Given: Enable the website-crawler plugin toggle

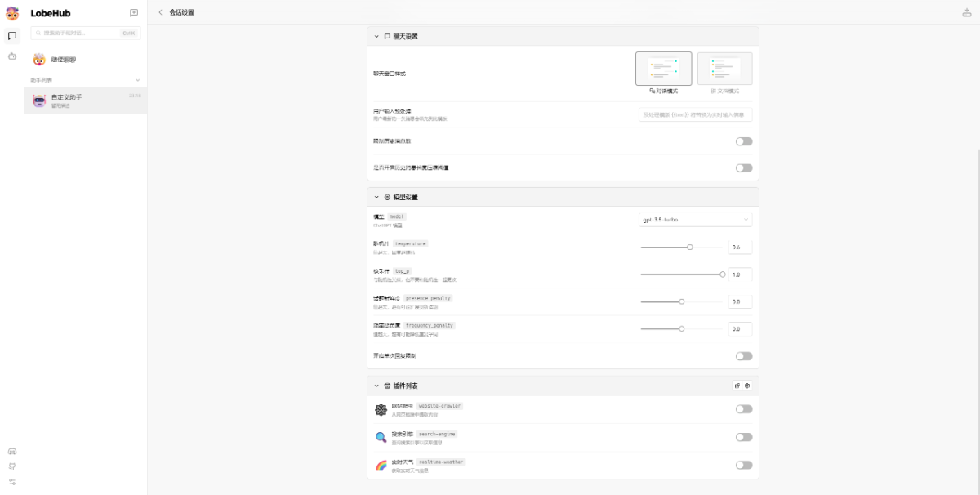Looking at the screenshot, I should (x=743, y=409).
